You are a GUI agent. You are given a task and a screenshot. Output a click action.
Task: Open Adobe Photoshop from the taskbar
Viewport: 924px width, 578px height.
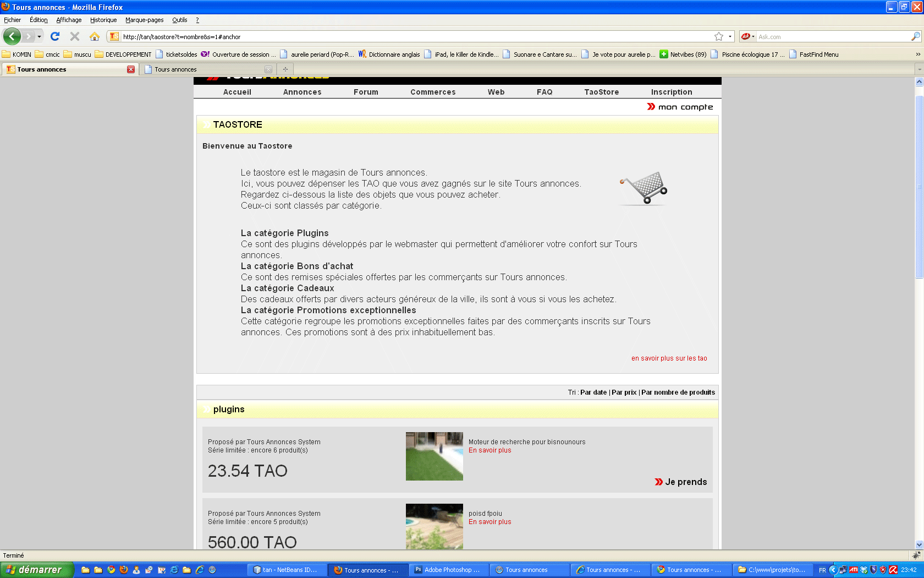click(x=447, y=570)
